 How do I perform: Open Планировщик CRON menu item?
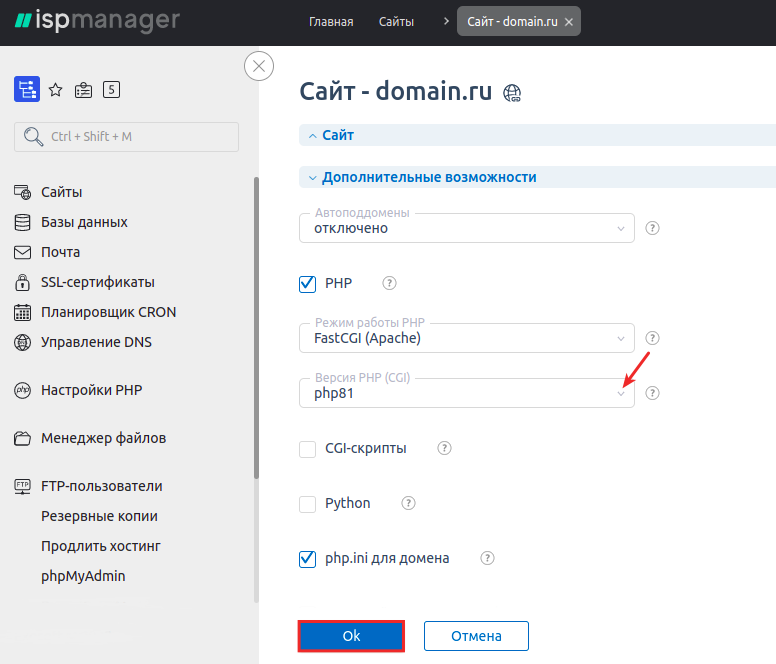pyautogui.click(x=108, y=312)
